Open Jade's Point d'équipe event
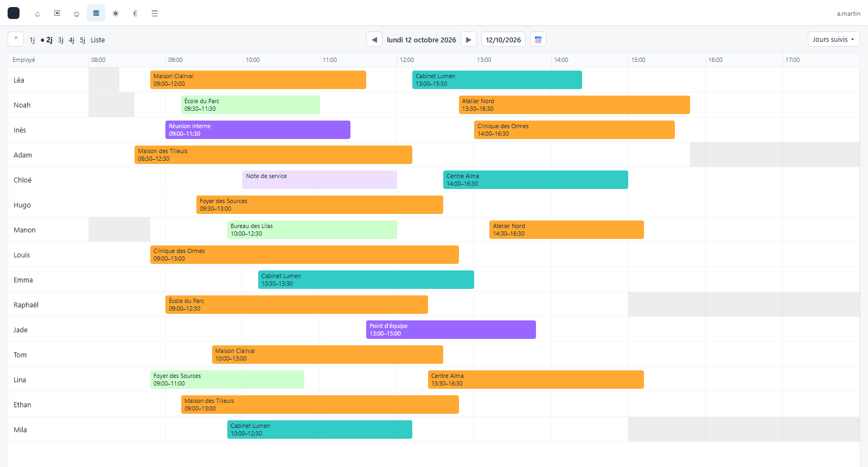Screen dimensions: 868x467 click(x=451, y=330)
